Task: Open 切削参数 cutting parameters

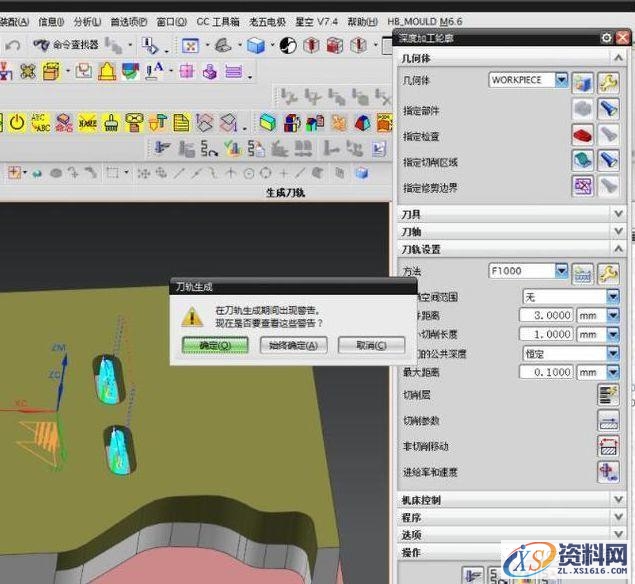Action: coord(608,420)
